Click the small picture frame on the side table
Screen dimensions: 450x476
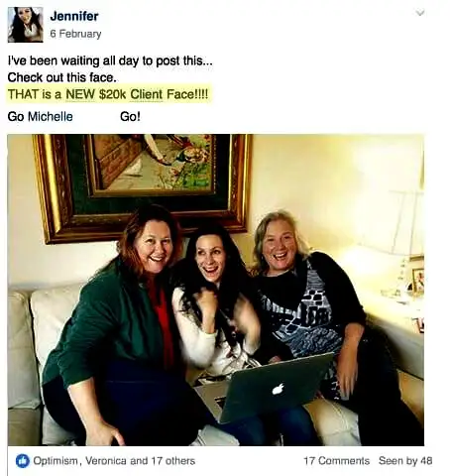tap(417, 281)
